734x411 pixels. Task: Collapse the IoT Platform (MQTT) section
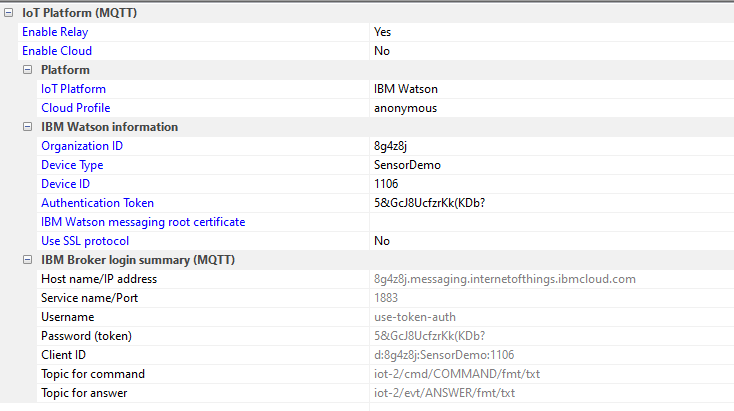point(8,13)
